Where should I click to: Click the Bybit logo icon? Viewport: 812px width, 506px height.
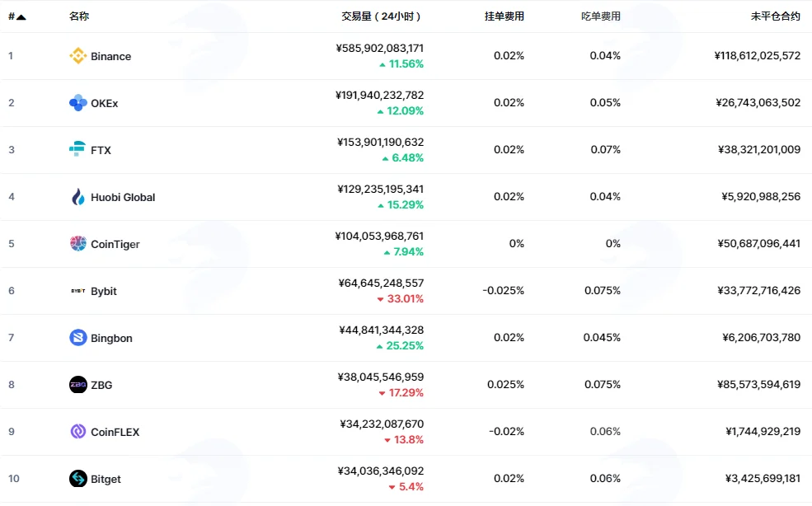[x=78, y=291]
